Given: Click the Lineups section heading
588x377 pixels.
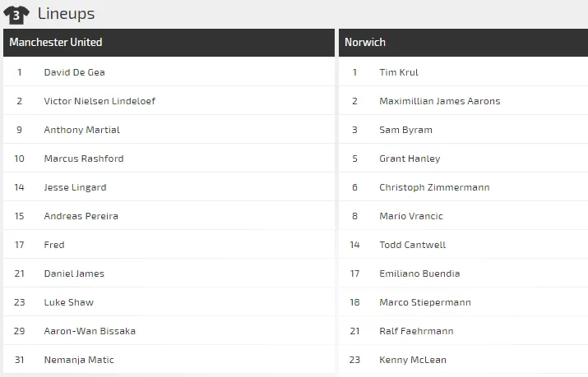Looking at the screenshot, I should click(66, 14).
